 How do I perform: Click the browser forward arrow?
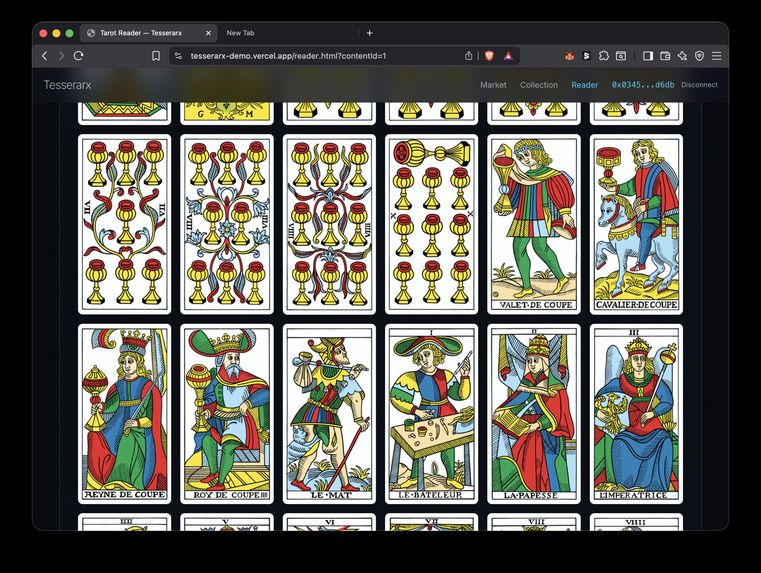click(x=61, y=56)
